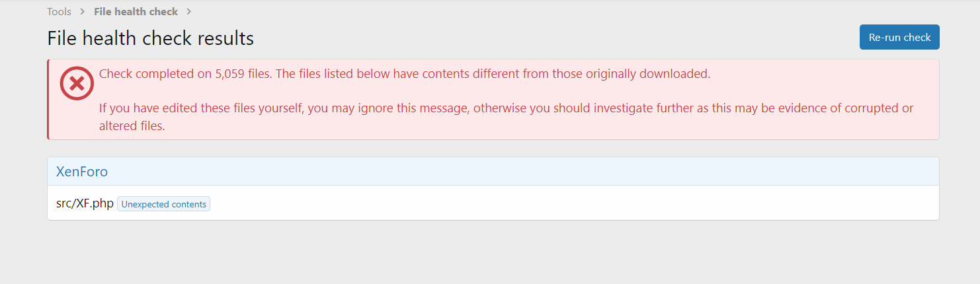Click the File health check results title
This screenshot has height=284, width=980.
(150, 38)
